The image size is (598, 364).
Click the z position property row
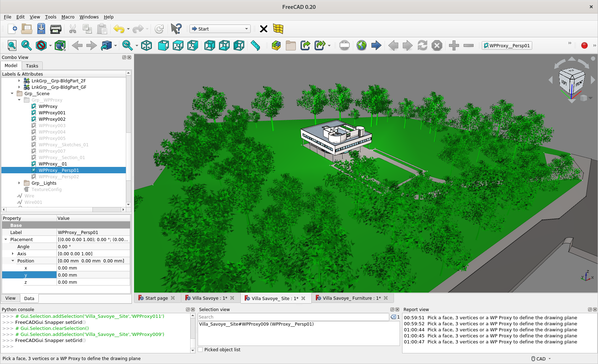(x=66, y=282)
